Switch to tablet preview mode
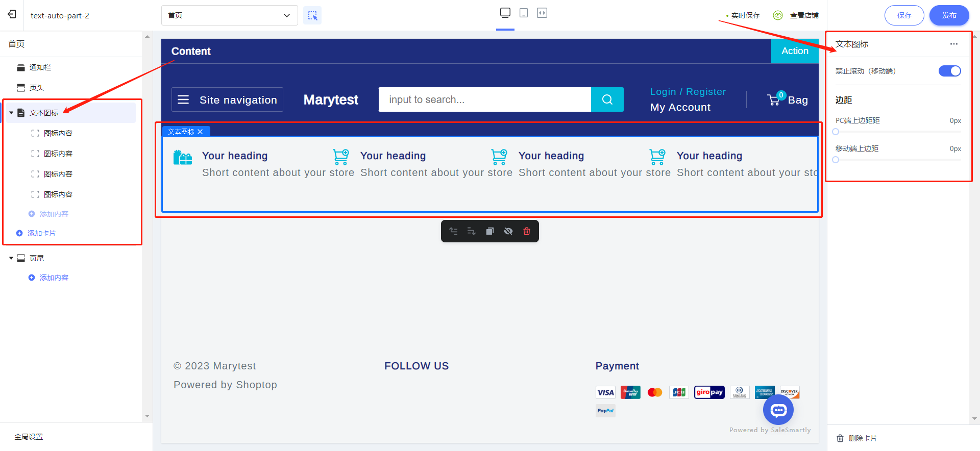 [524, 13]
